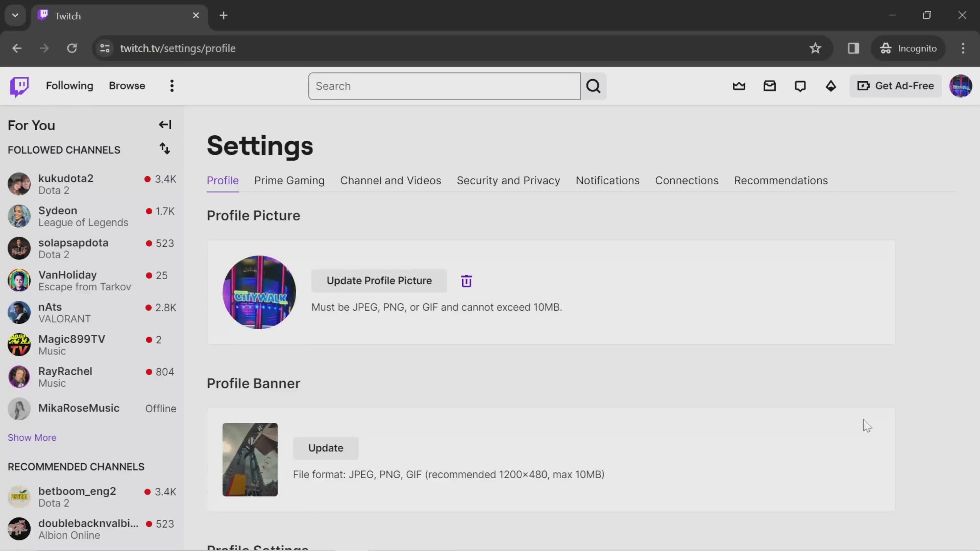Switch to Prime Gaming tab

pyautogui.click(x=289, y=181)
